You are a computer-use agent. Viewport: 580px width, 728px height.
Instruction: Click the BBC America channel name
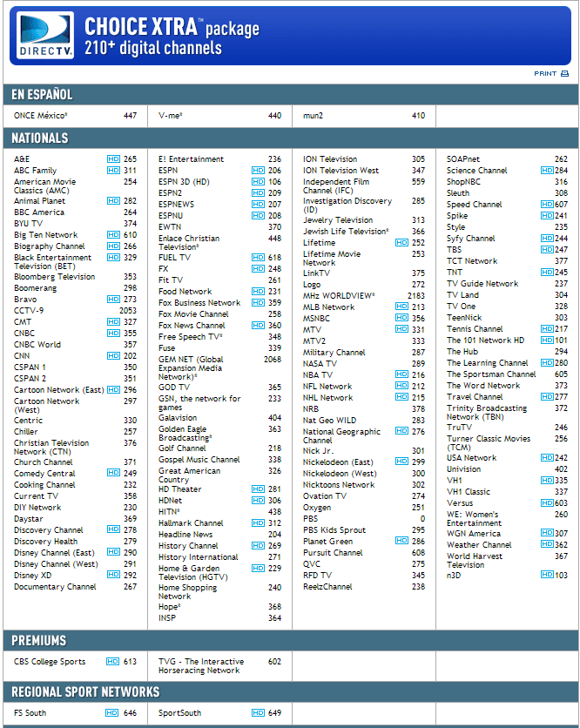point(39,212)
